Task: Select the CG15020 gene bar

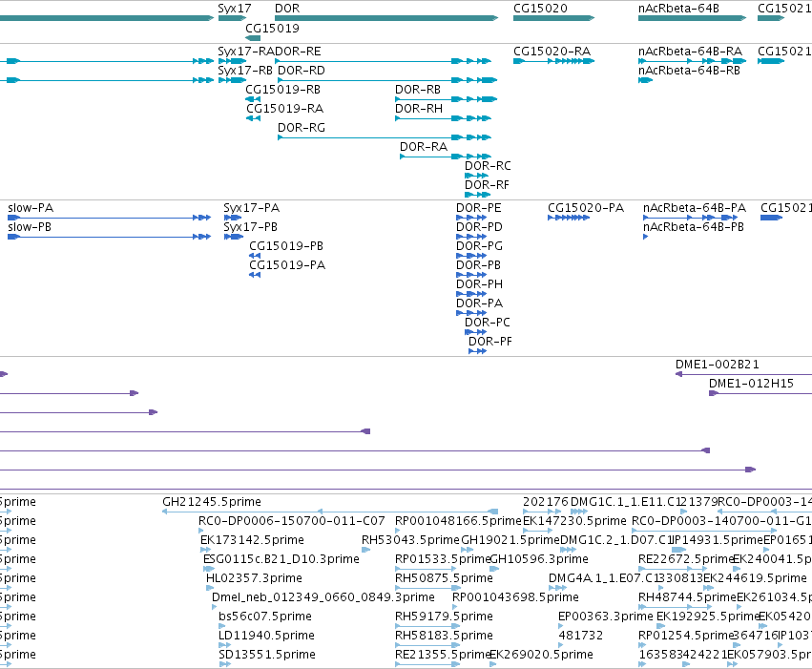Action: tap(553, 18)
